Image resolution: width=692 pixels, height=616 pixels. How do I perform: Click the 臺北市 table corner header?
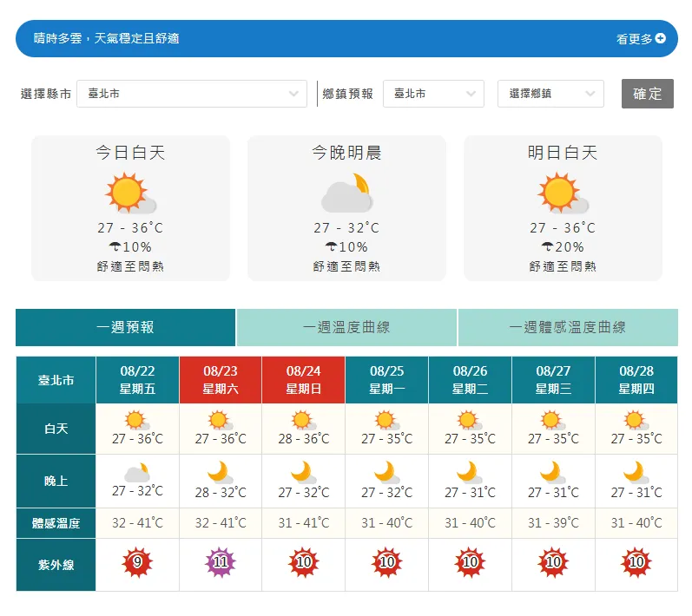coord(56,380)
